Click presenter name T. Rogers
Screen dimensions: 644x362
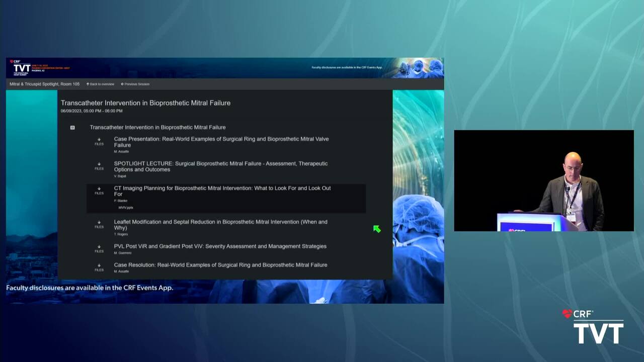121,234
